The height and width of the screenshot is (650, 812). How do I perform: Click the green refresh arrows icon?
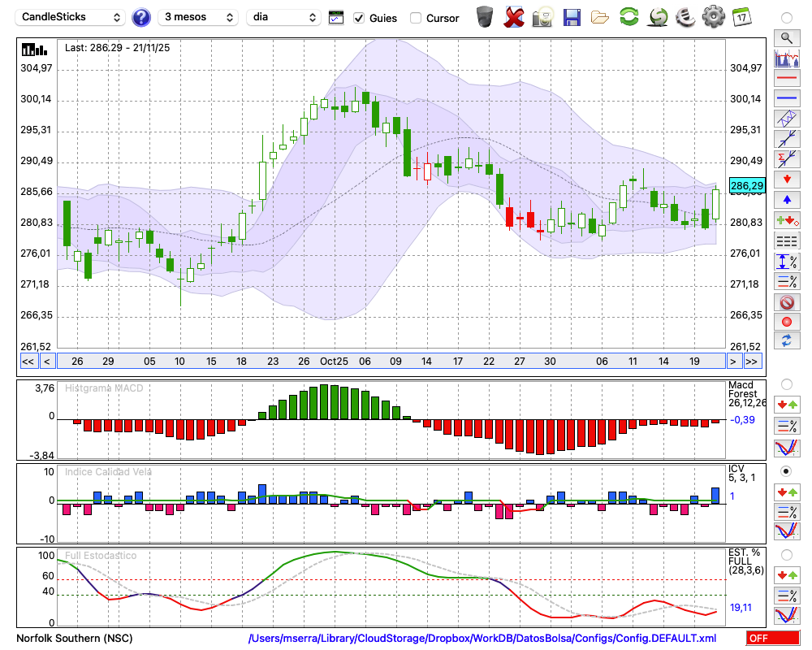point(628,17)
